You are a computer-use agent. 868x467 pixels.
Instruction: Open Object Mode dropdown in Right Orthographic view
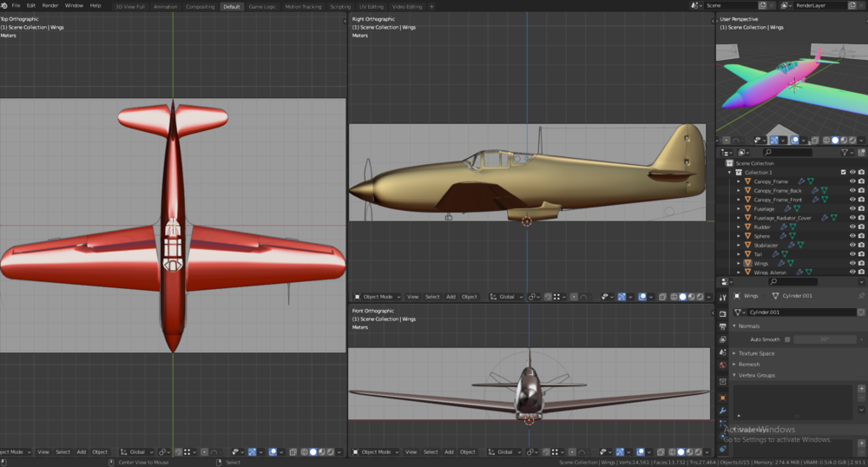[378, 296]
